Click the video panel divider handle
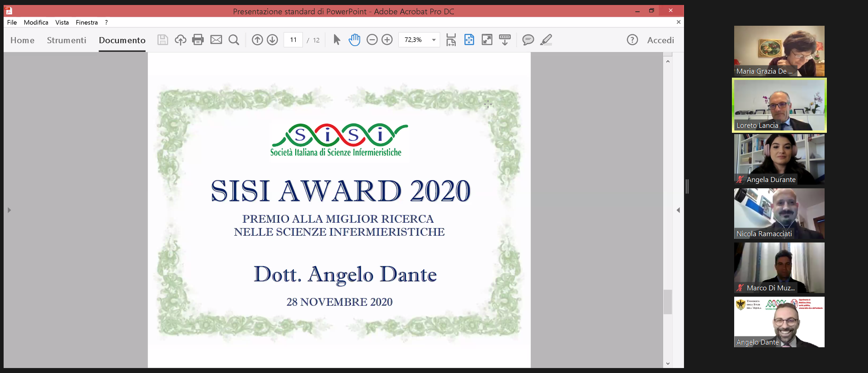 click(x=687, y=186)
